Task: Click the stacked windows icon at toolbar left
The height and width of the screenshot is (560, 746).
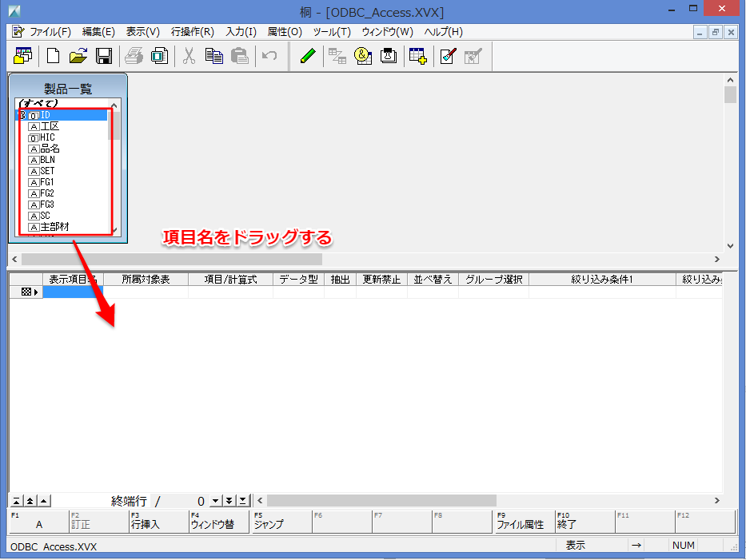Action: (23, 56)
